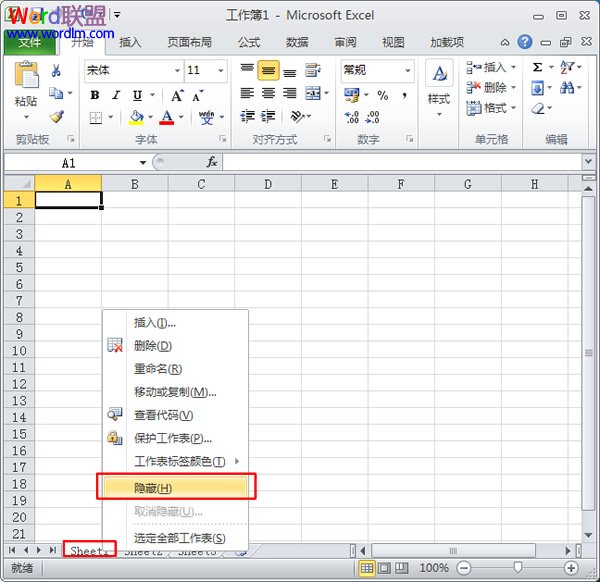
Task: Click the Format Painter brush icon
Action: pyautogui.click(x=56, y=117)
